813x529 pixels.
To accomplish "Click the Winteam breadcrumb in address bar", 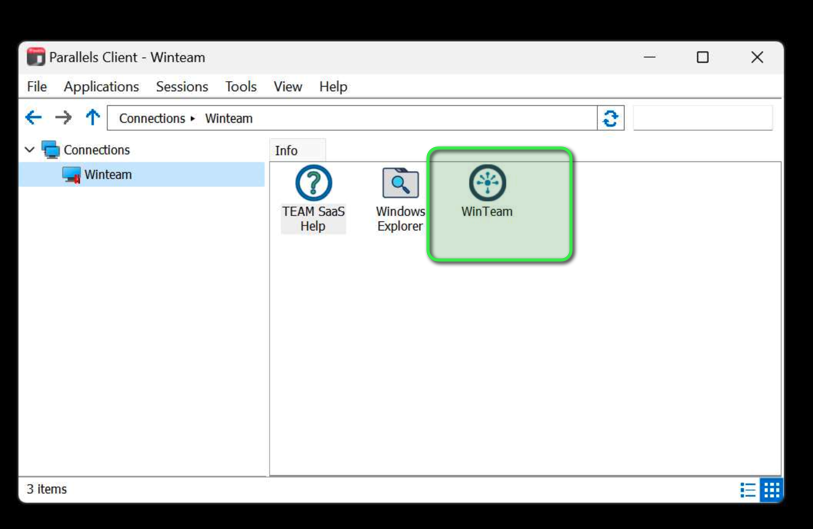I will pyautogui.click(x=229, y=118).
